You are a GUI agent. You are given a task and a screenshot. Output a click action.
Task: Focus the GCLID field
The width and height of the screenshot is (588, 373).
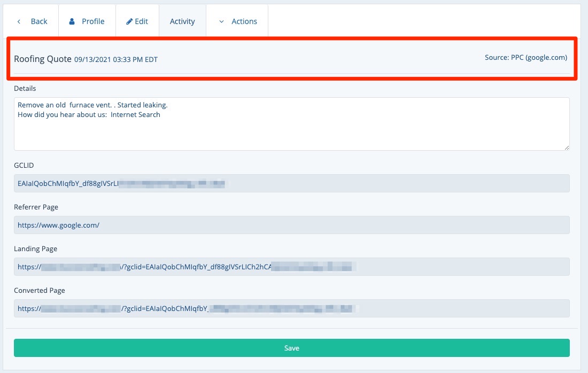click(291, 183)
